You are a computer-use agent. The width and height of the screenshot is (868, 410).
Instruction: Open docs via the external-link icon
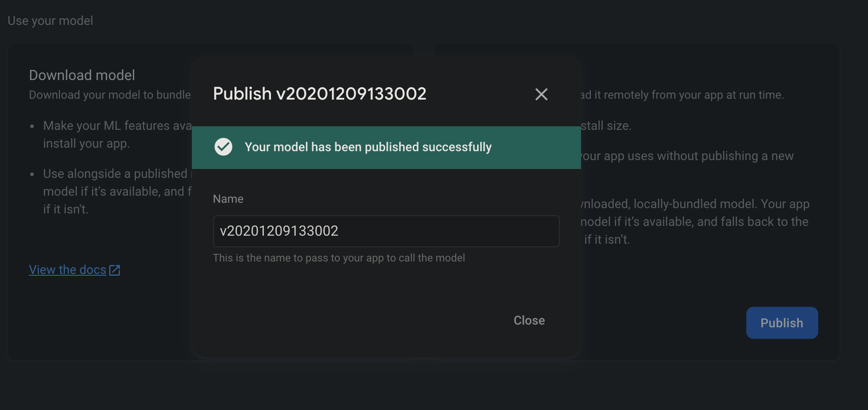point(115,269)
